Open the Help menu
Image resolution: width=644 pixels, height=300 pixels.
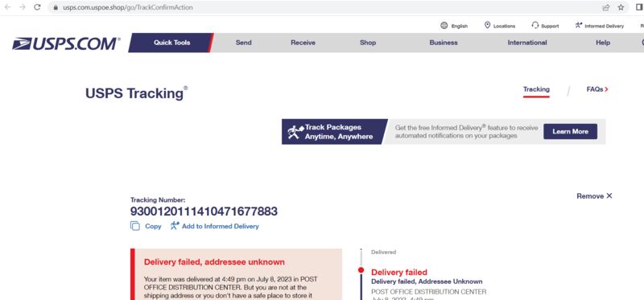603,43
